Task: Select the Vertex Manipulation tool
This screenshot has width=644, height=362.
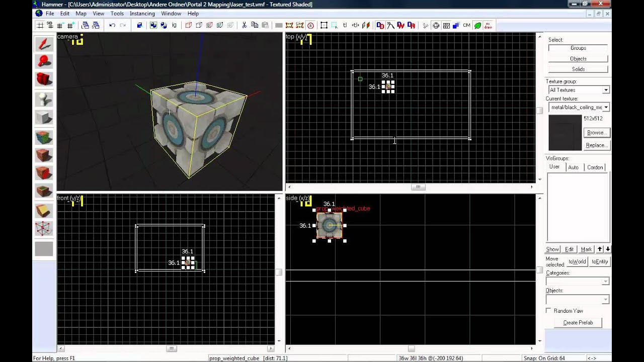Action: tap(44, 229)
